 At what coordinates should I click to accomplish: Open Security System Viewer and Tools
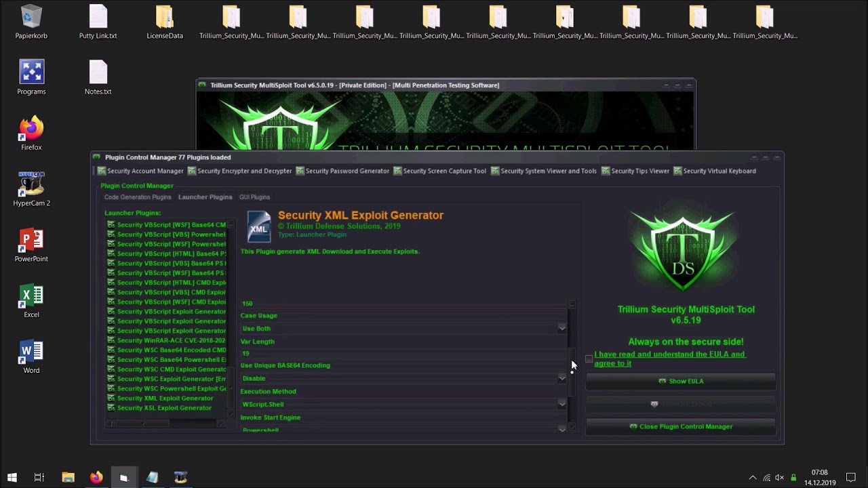click(544, 171)
